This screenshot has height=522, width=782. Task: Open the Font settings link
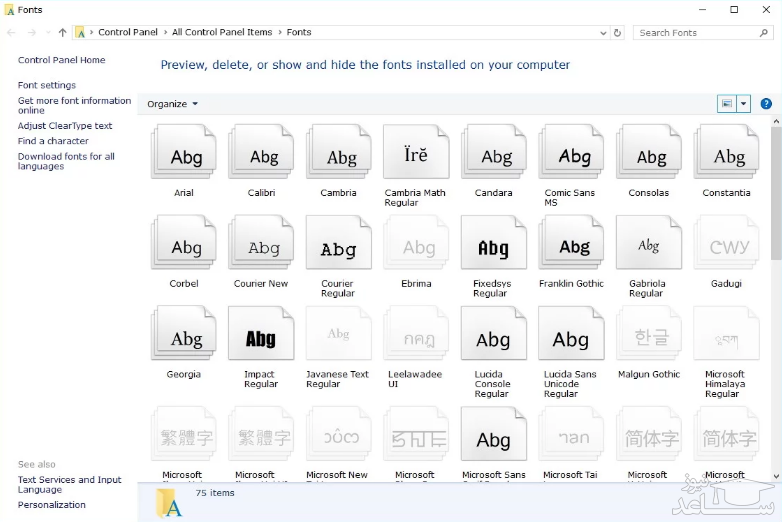click(47, 86)
